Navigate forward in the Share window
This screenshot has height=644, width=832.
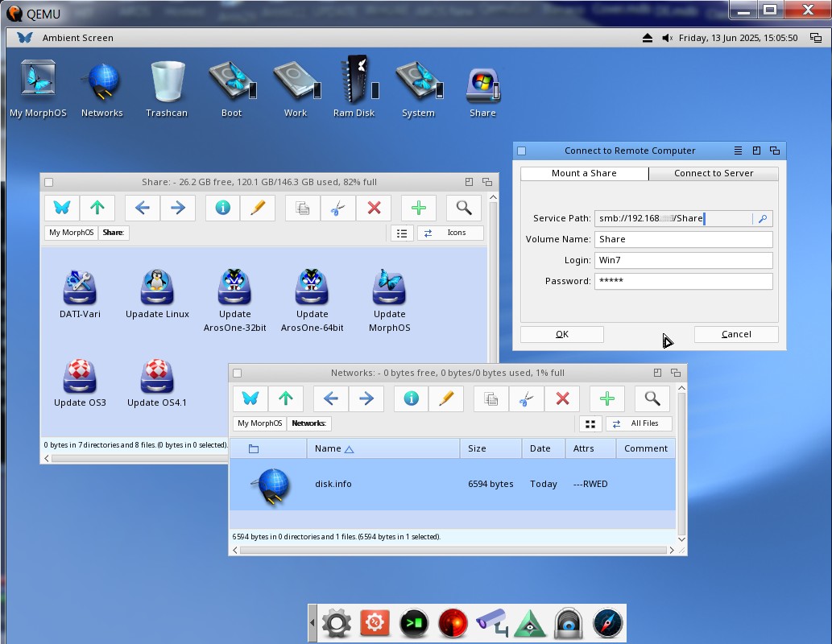pos(178,208)
